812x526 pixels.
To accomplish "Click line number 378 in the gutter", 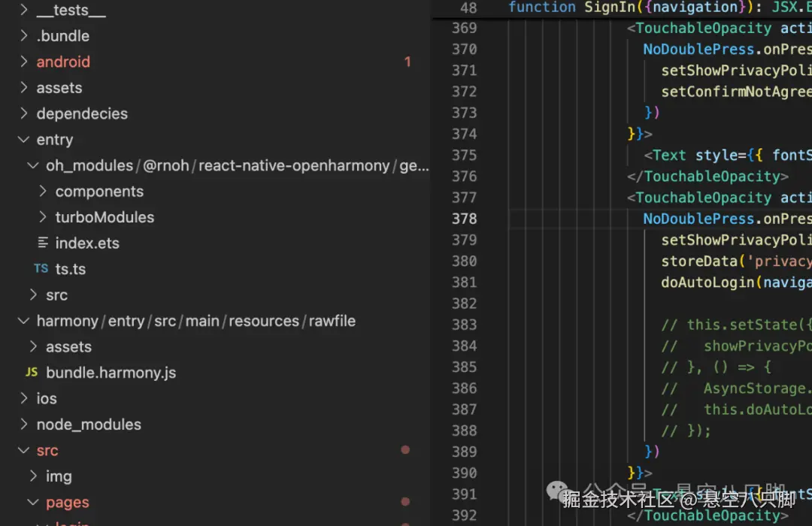I will pyautogui.click(x=464, y=219).
